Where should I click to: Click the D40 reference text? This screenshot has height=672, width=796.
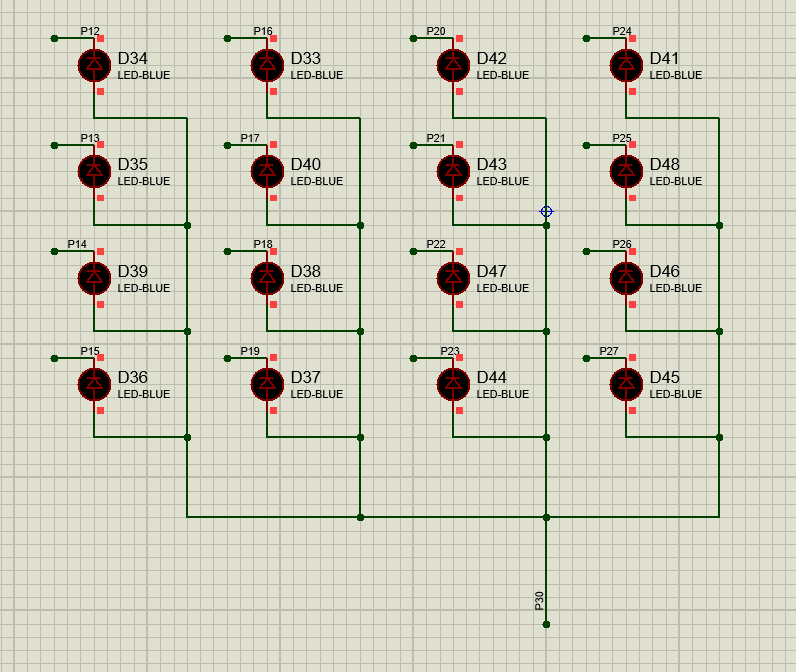[x=306, y=164]
